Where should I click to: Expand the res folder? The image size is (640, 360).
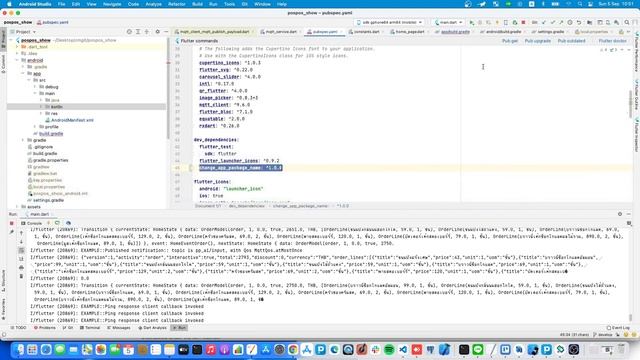[x=41, y=113]
